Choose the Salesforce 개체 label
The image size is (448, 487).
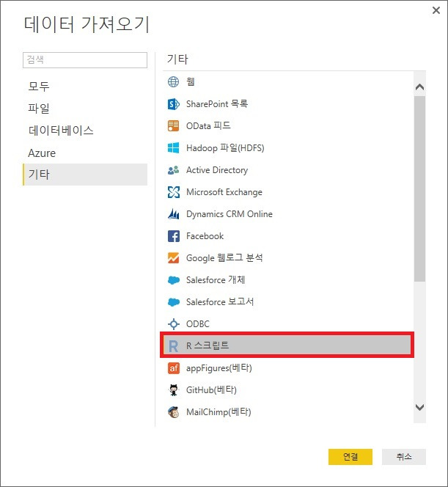pyautogui.click(x=216, y=280)
